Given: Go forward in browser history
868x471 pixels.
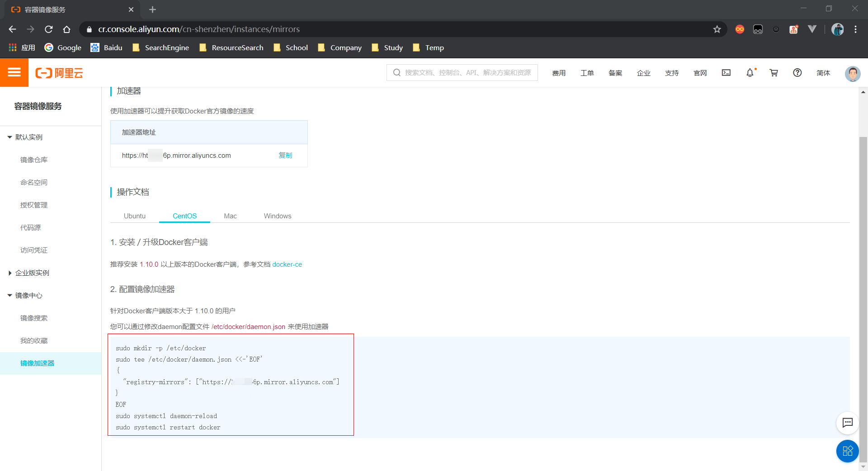Looking at the screenshot, I should (x=30, y=29).
